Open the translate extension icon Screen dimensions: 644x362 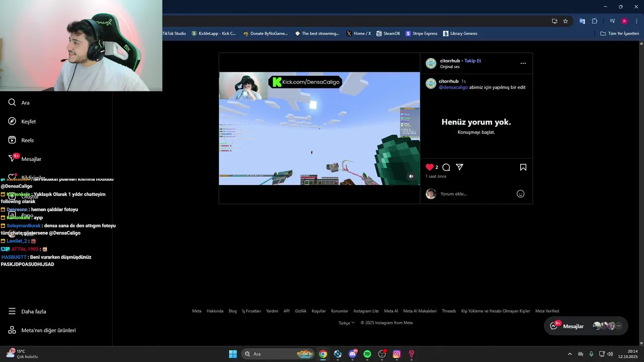[x=582, y=21]
